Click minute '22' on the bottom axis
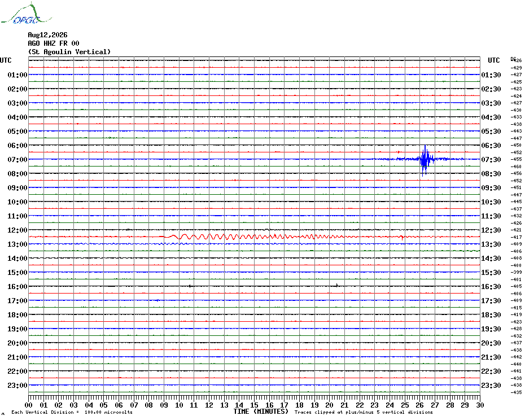 (360, 405)
